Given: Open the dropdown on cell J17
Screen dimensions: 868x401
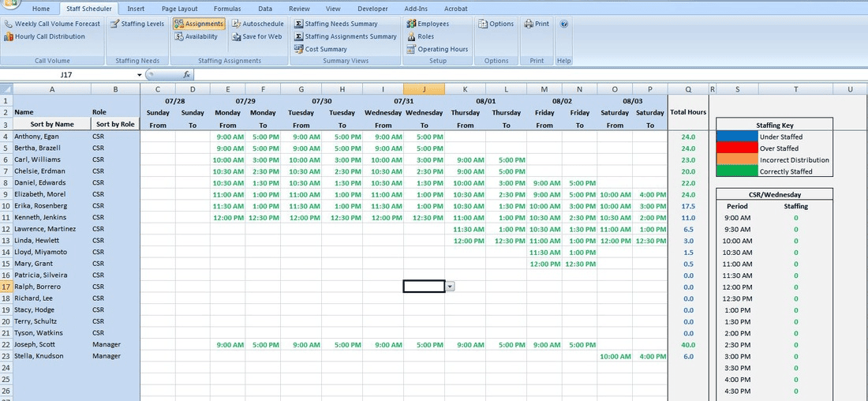Looking at the screenshot, I should tap(450, 287).
